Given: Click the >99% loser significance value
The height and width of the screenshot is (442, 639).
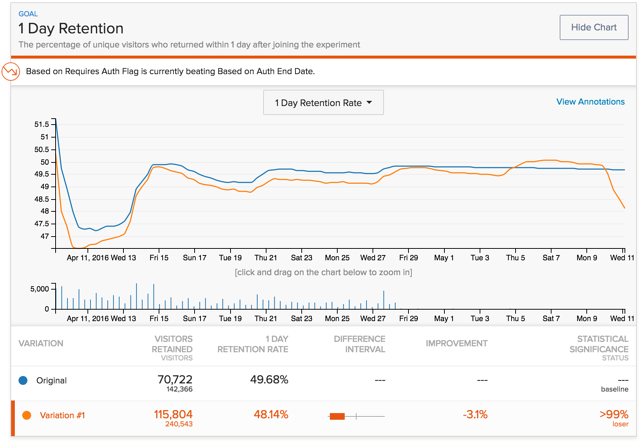Looking at the screenshot, I should click(x=613, y=415).
